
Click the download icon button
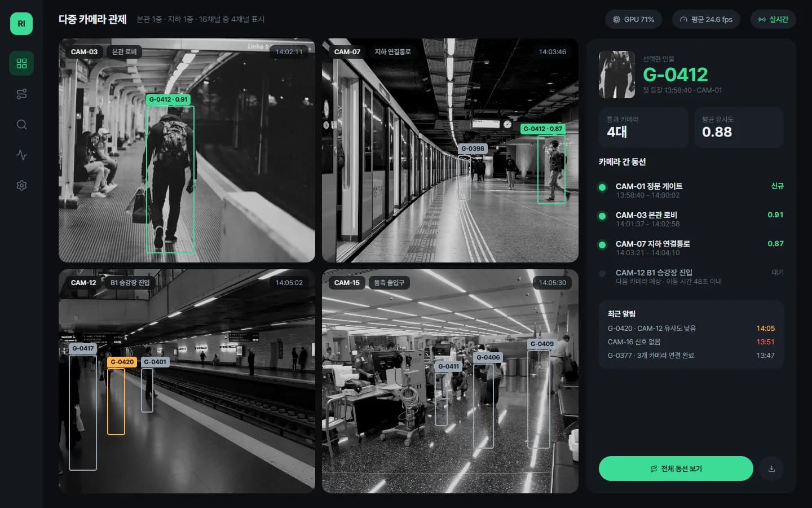pyautogui.click(x=771, y=468)
